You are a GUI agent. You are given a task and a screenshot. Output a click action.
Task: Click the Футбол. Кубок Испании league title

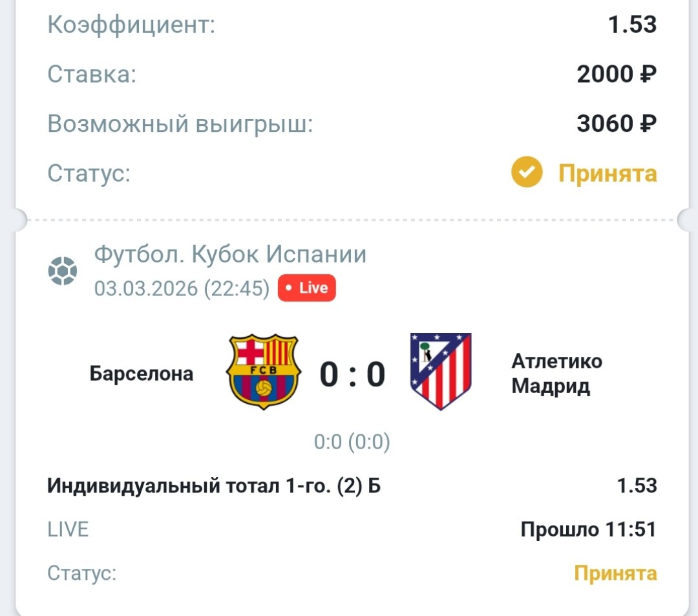(230, 255)
